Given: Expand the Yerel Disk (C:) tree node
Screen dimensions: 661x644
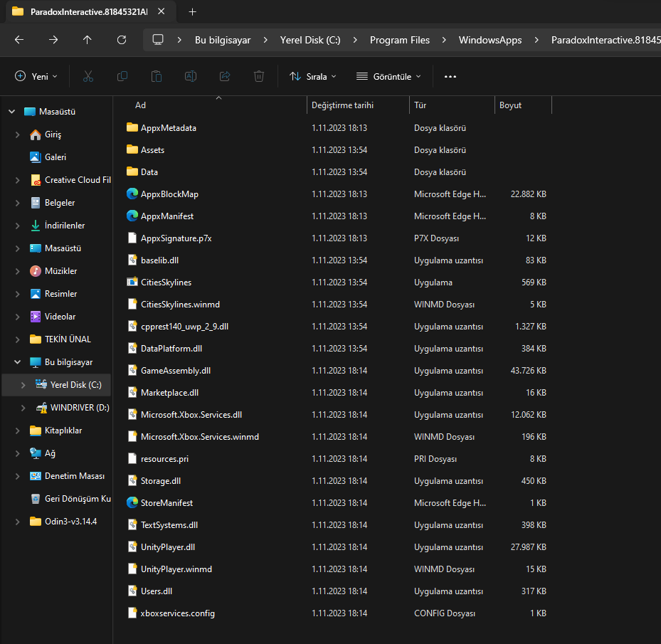Looking at the screenshot, I should 23,385.
